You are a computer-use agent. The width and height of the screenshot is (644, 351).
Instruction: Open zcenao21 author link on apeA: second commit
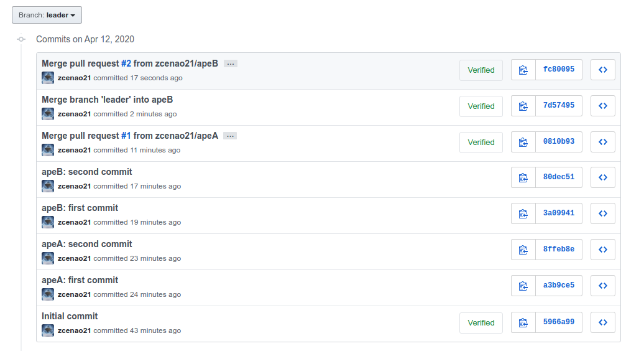click(x=74, y=258)
